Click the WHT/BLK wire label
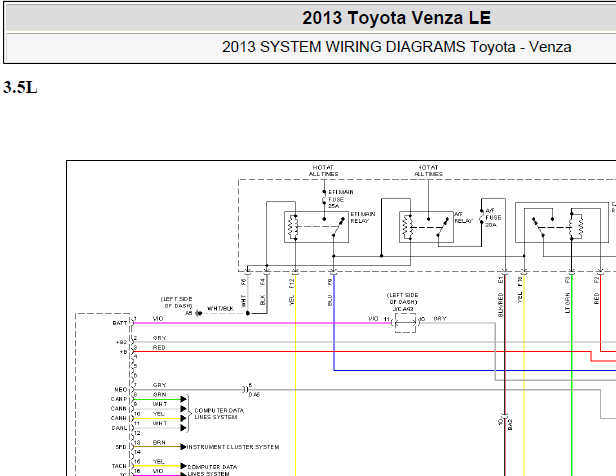Image resolution: width=616 pixels, height=476 pixels. coord(220,309)
